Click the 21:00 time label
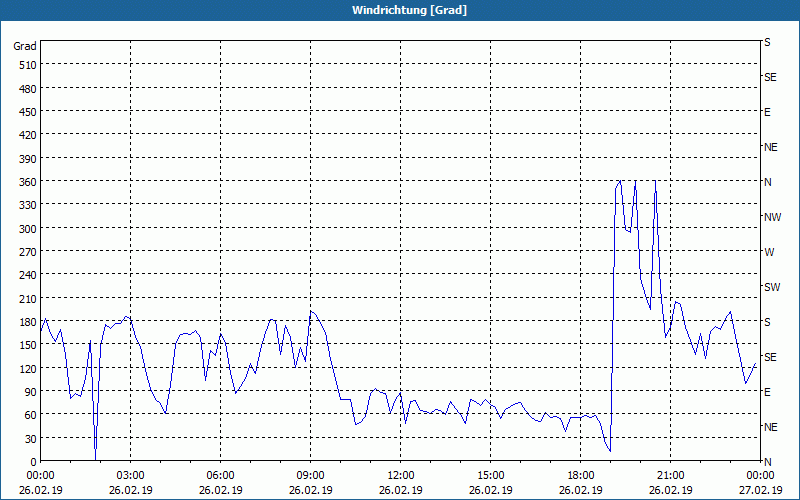 point(670,476)
